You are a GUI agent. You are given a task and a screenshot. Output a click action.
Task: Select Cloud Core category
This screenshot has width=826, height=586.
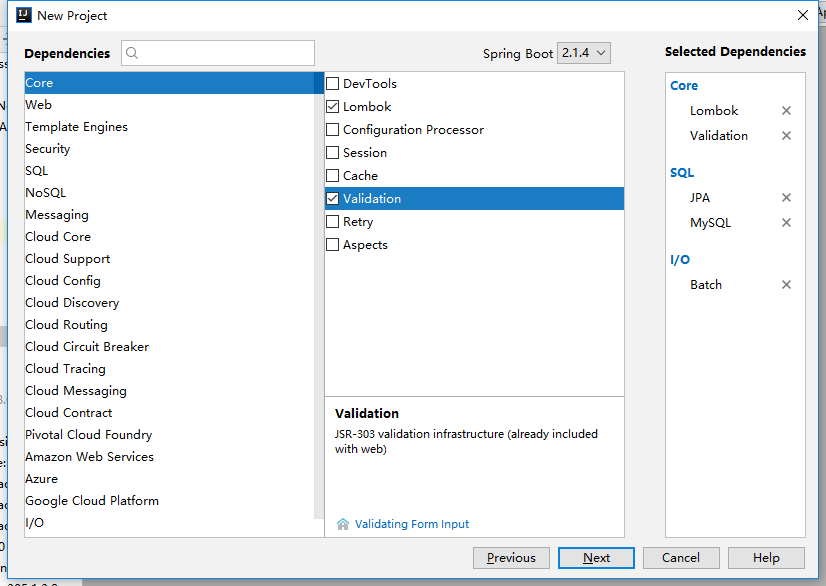point(169,237)
